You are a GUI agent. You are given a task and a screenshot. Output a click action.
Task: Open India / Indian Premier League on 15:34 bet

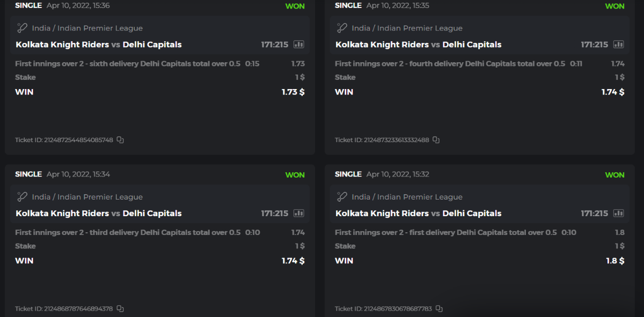[x=87, y=197]
